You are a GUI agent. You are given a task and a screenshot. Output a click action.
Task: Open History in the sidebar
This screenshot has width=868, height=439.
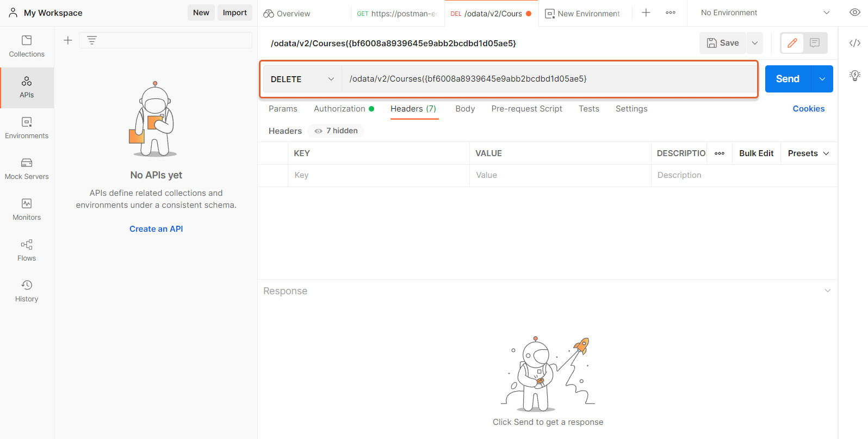27,291
